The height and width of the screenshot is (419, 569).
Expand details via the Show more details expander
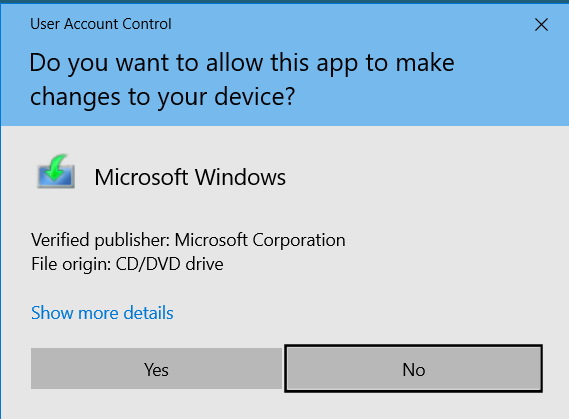point(102,313)
